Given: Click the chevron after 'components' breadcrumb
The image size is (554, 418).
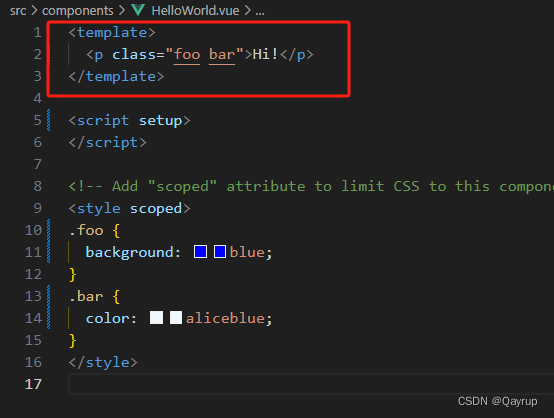Looking at the screenshot, I should coord(122,11).
